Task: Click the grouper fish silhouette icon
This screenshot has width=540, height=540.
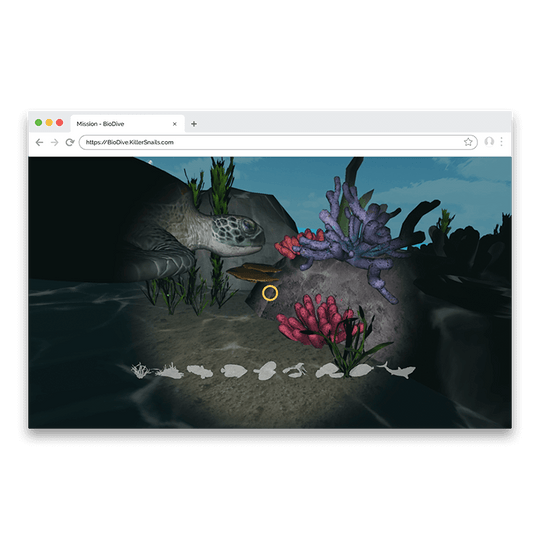Action: [x=200, y=372]
